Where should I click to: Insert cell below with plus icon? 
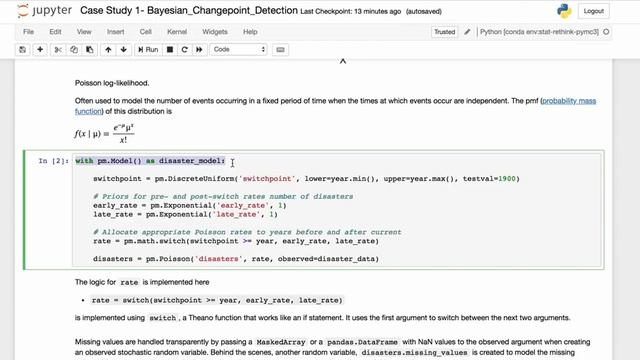(x=40, y=50)
